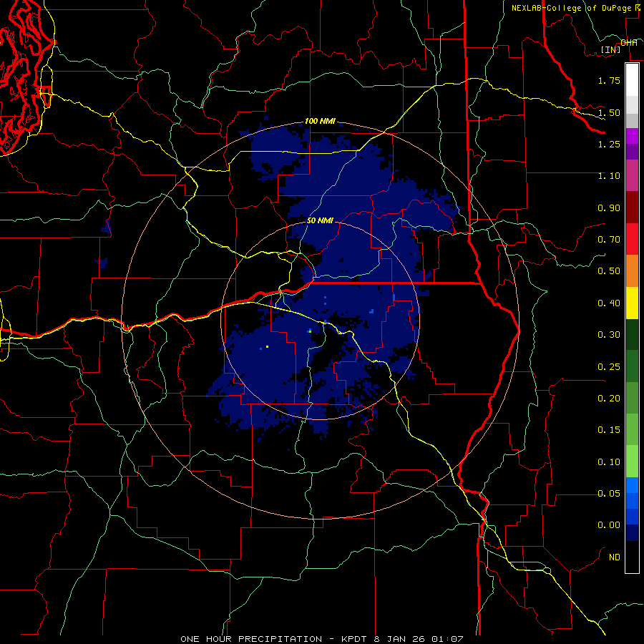Click the 0.20 legend value

click(x=609, y=399)
